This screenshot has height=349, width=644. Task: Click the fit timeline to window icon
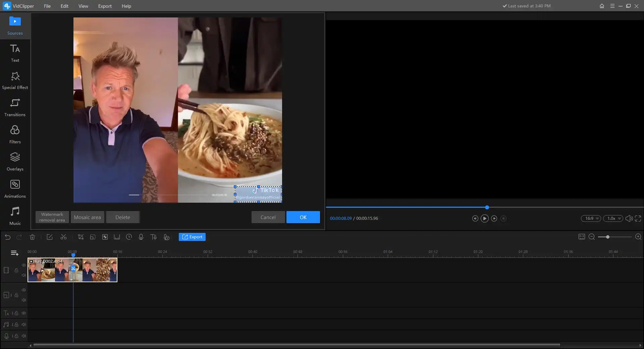coord(582,237)
